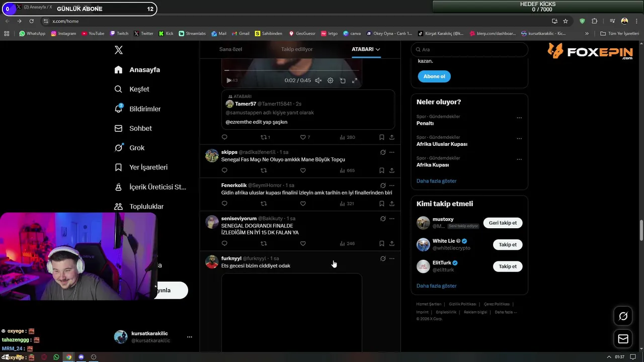The image size is (644, 362).
Task: Open Yer İşaretleri bookmarks
Action: 141,167
